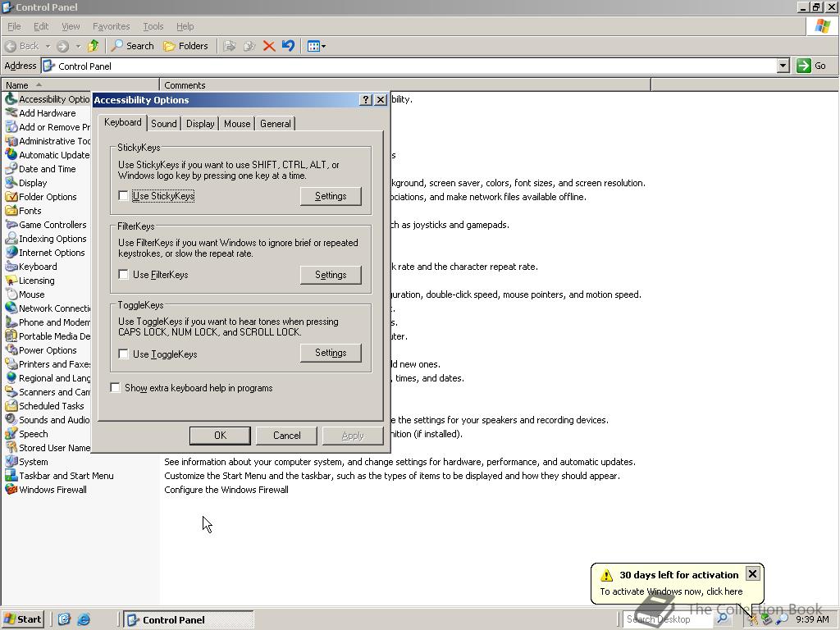Open the File menu

pos(14,26)
